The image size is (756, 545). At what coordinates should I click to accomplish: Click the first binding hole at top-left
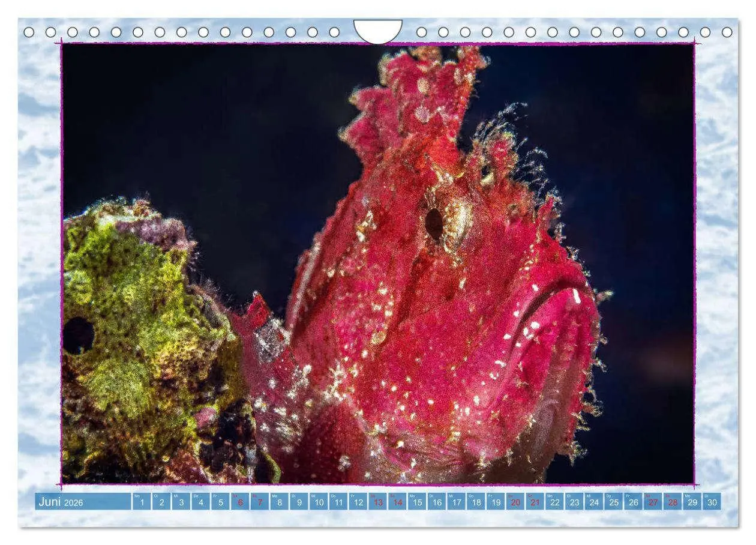pos(29,32)
